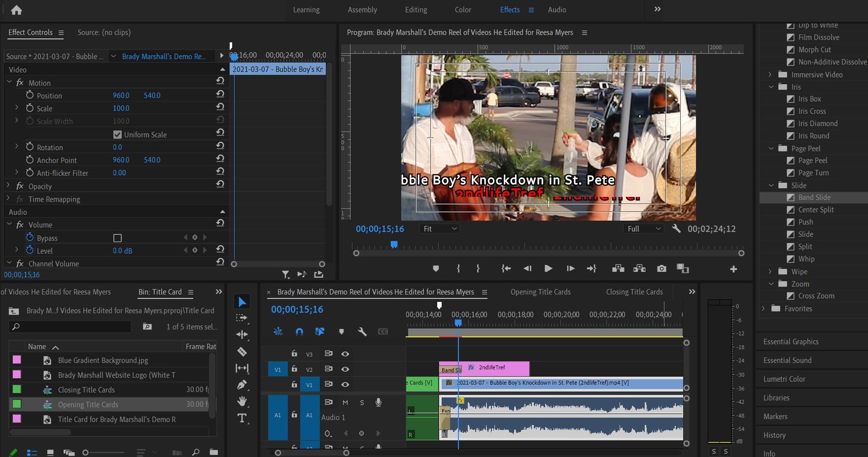
Task: Expand the Opacity effect section
Action: 8,186
